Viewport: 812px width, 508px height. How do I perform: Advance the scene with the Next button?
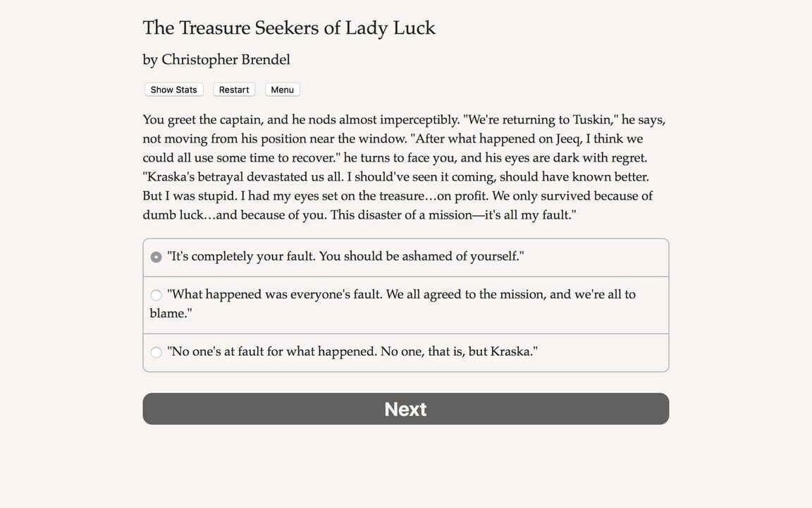pos(405,409)
